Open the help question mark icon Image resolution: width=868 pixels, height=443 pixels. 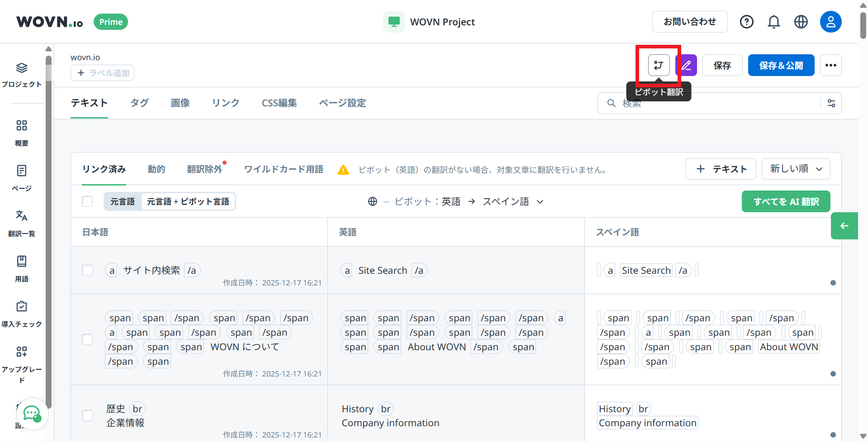[x=746, y=22]
